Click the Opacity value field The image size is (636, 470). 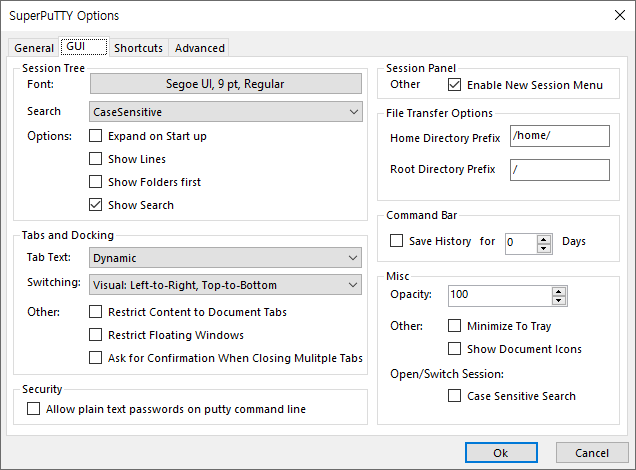click(500, 296)
